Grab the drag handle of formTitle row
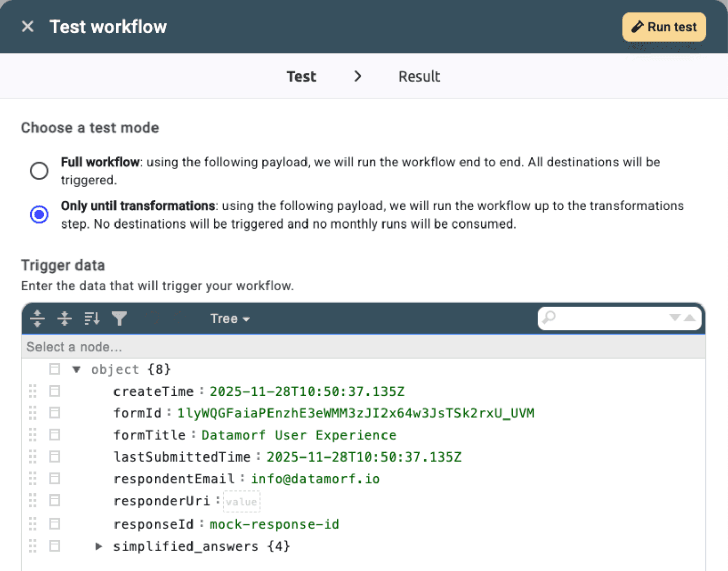The width and height of the screenshot is (728, 571). point(33,435)
